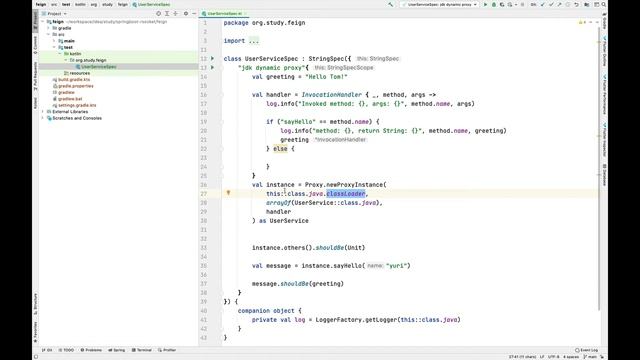Screen dimensions: 640x360
Task: Toggle the Commit side tool window button
Action: [36, 44]
